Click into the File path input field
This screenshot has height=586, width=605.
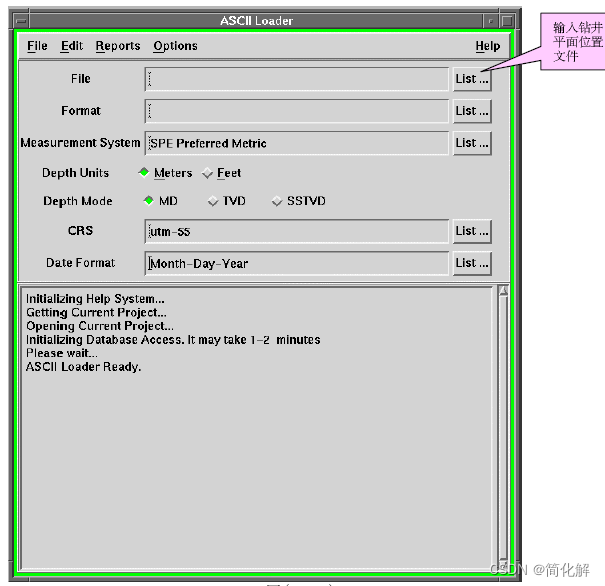point(297,79)
